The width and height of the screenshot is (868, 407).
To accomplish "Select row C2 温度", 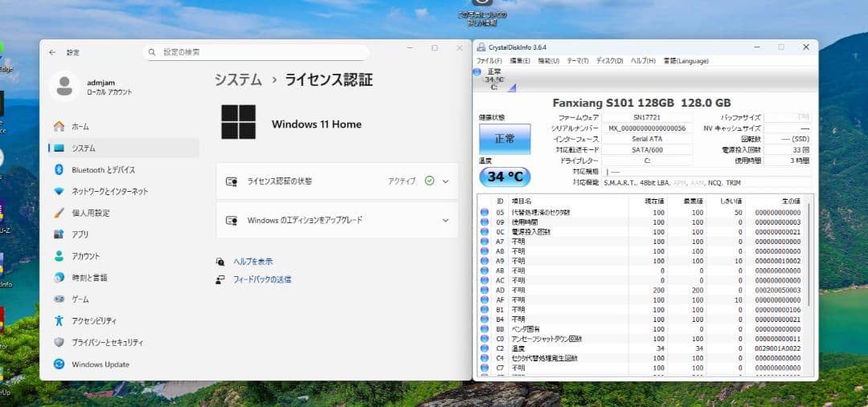I will click(x=641, y=348).
